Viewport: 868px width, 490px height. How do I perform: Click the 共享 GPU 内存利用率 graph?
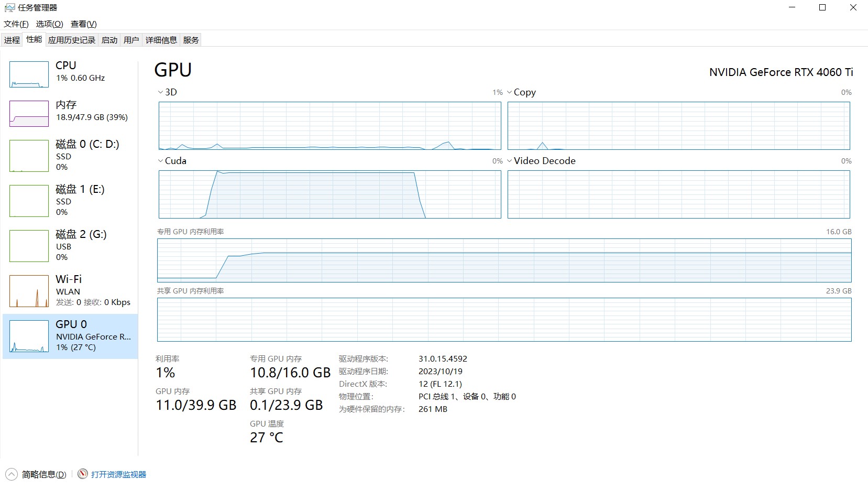[x=504, y=320]
